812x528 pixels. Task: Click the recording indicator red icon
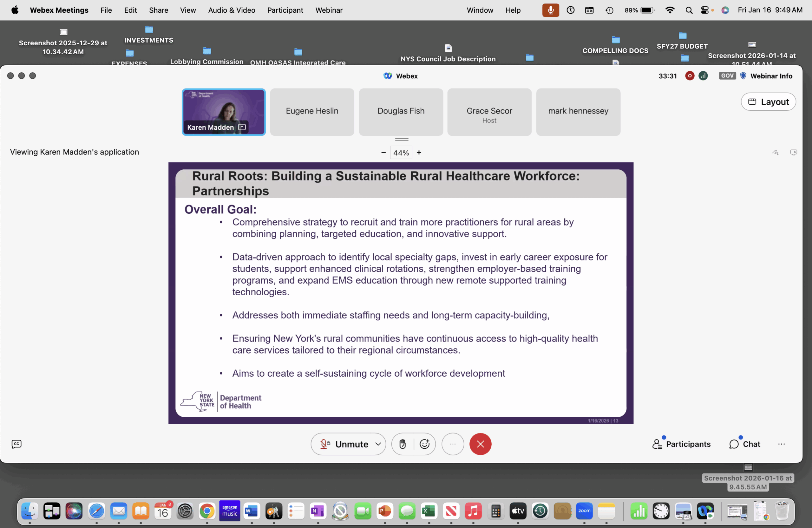point(690,76)
